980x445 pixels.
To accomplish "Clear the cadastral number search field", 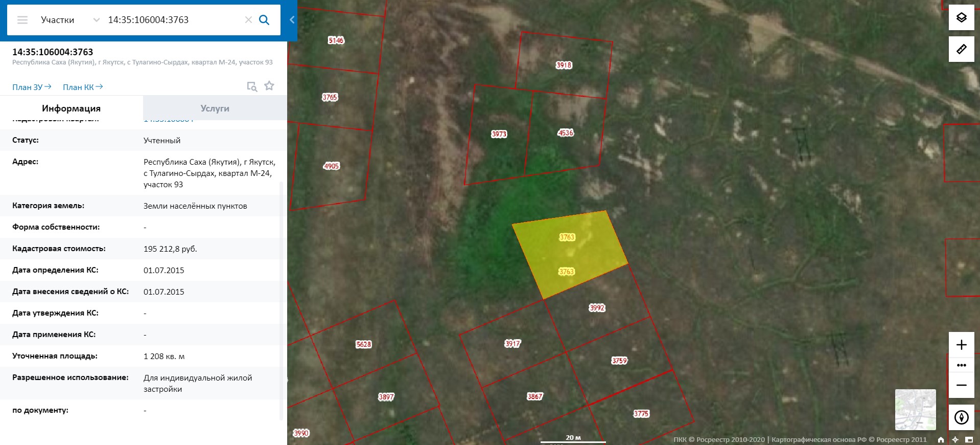I will click(x=248, y=20).
